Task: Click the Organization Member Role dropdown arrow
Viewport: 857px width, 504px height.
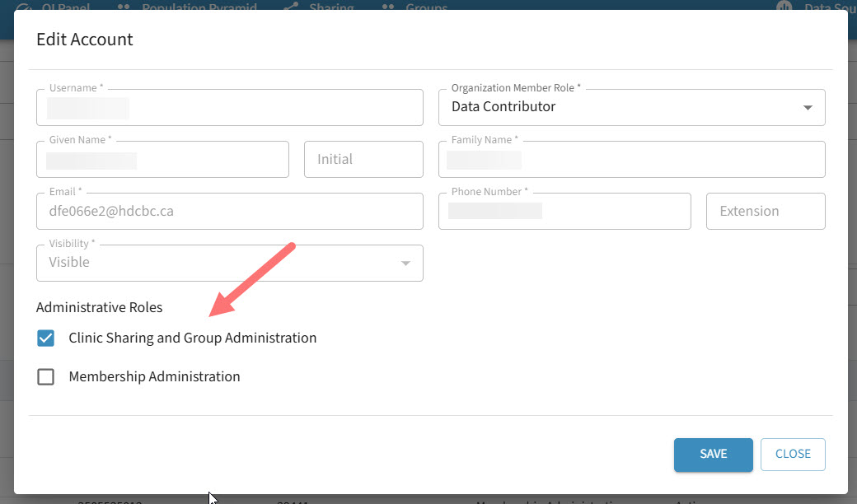Action: pyautogui.click(x=808, y=108)
